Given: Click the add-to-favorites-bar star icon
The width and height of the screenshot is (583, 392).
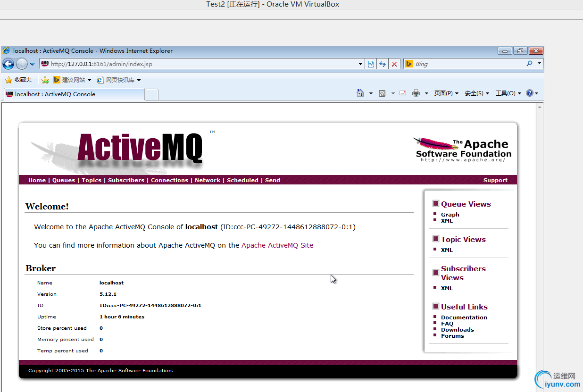Looking at the screenshot, I should pos(45,80).
